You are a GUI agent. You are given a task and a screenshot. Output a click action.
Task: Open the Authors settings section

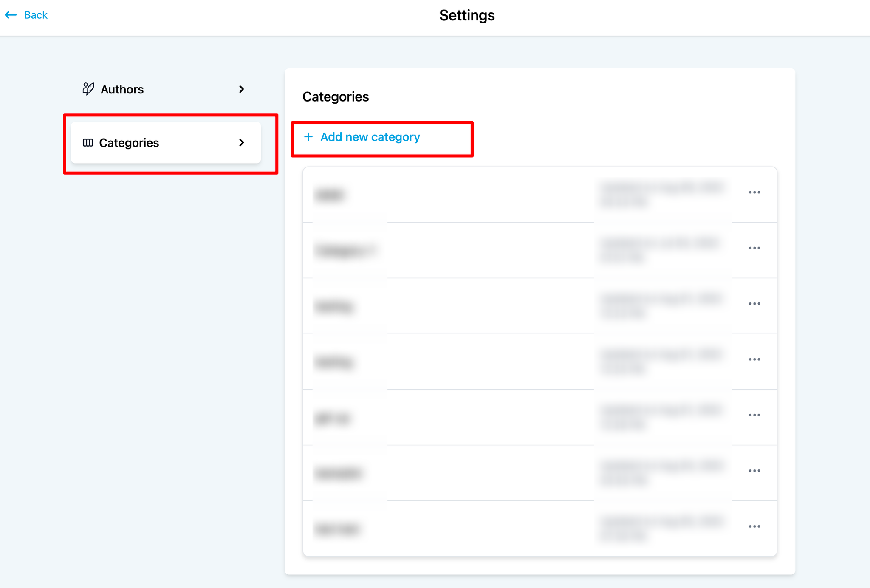(x=122, y=89)
